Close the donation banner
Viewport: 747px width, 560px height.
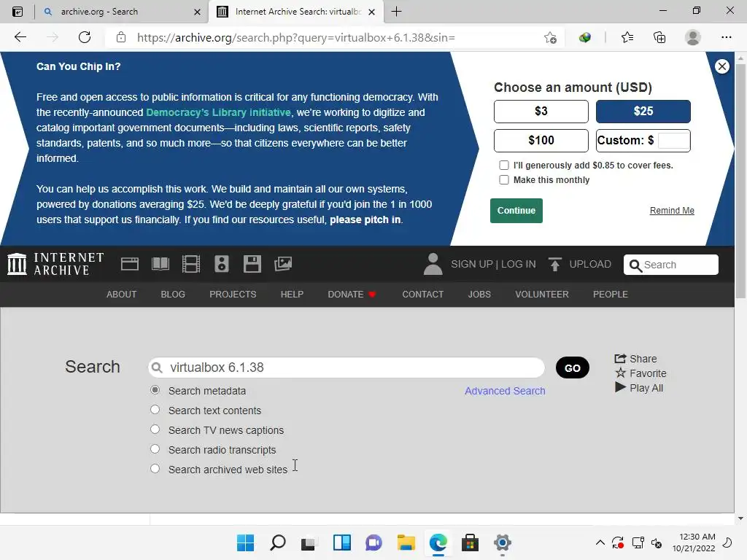pos(722,66)
